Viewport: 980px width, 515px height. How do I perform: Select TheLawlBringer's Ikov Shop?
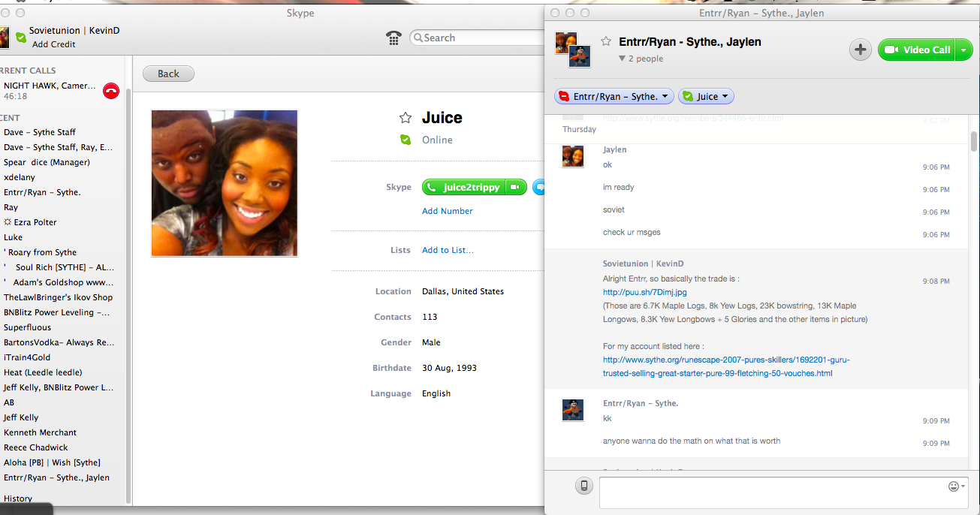tap(59, 297)
